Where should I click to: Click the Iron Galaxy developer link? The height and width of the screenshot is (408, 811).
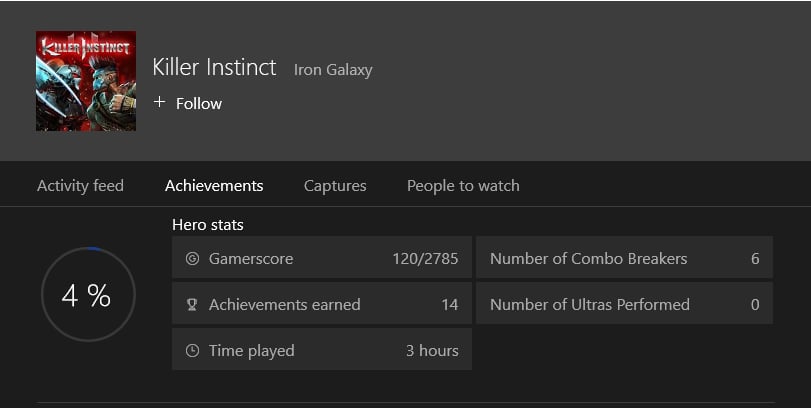click(333, 70)
